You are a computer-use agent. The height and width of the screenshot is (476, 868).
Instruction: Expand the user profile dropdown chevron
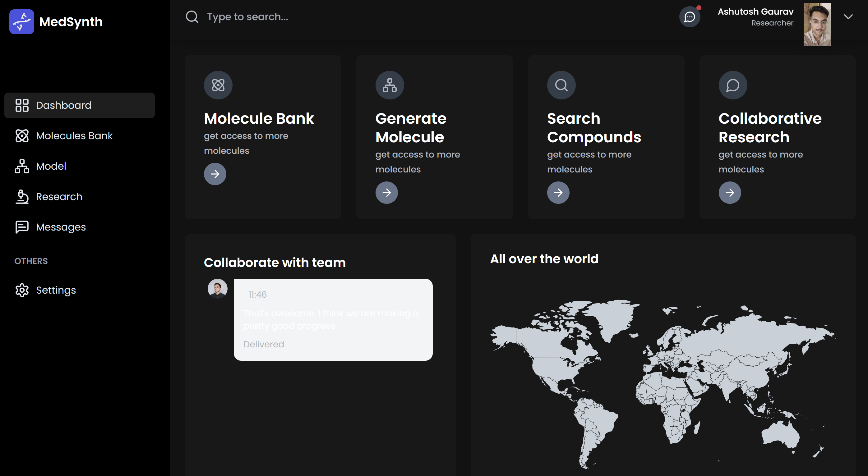pyautogui.click(x=848, y=17)
